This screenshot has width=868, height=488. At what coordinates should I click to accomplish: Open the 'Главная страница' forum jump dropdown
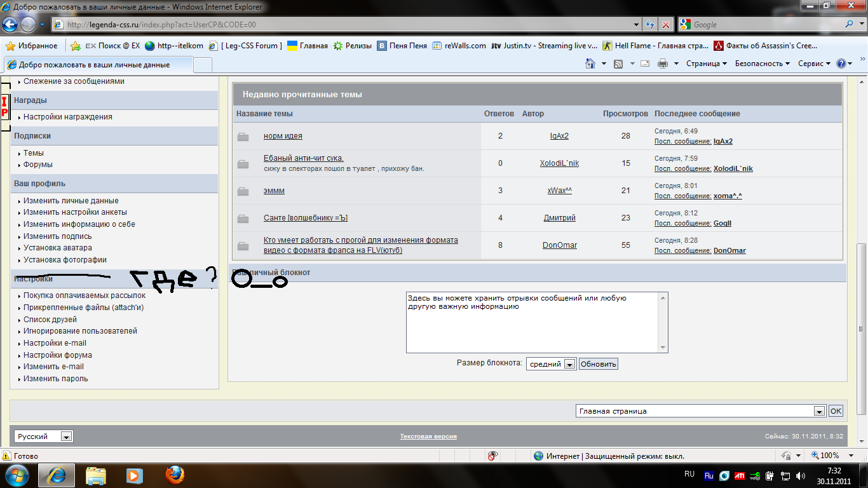coord(701,411)
